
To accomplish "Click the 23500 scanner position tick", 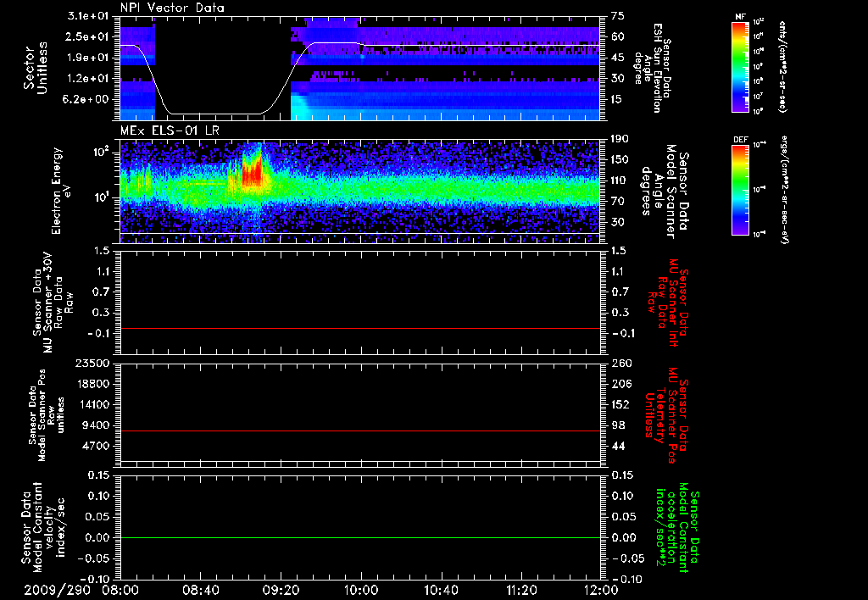I will coord(92,364).
